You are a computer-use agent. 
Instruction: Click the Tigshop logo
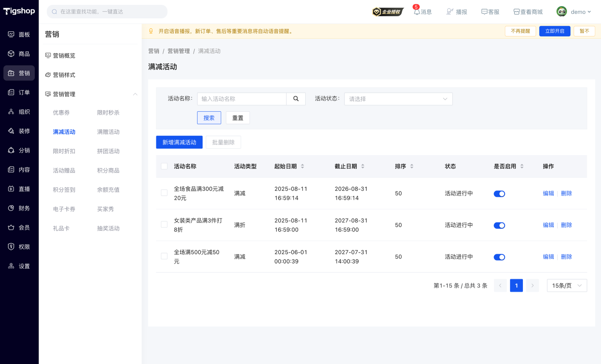tap(19, 11)
